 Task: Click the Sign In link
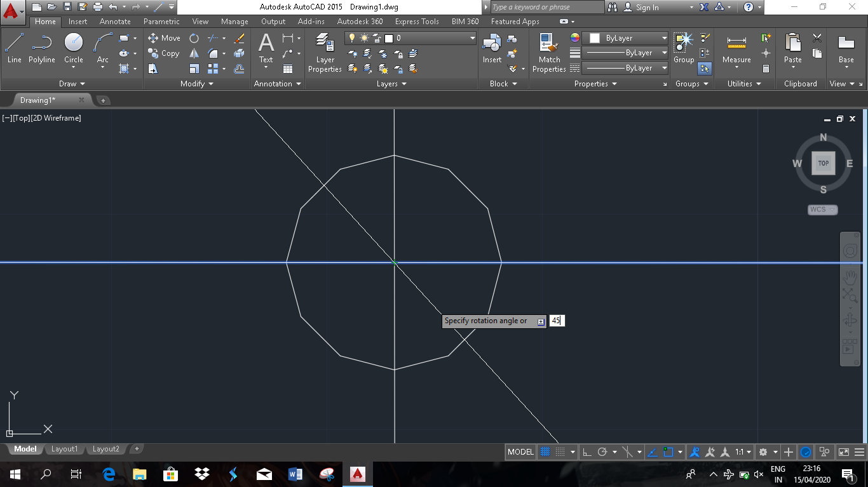[x=649, y=7]
